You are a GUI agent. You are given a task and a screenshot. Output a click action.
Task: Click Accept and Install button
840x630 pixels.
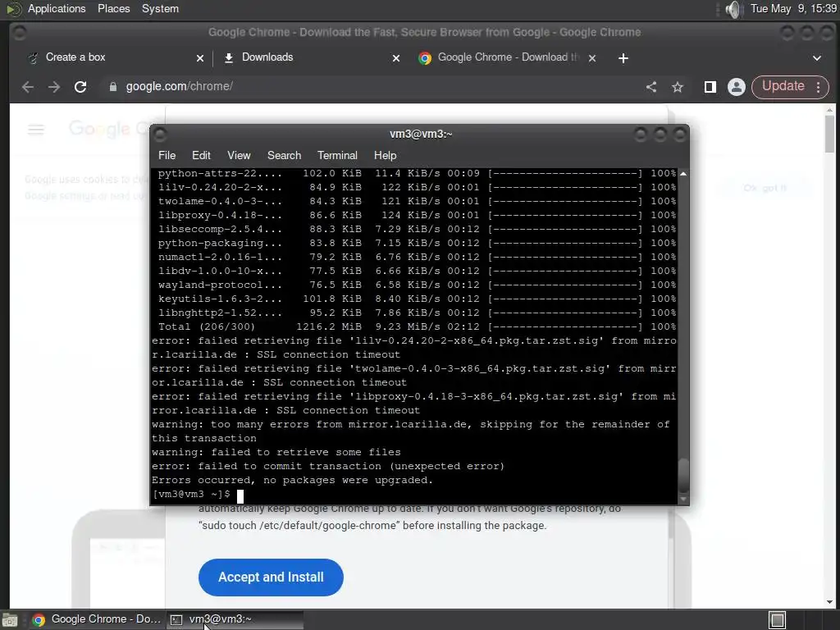click(271, 577)
